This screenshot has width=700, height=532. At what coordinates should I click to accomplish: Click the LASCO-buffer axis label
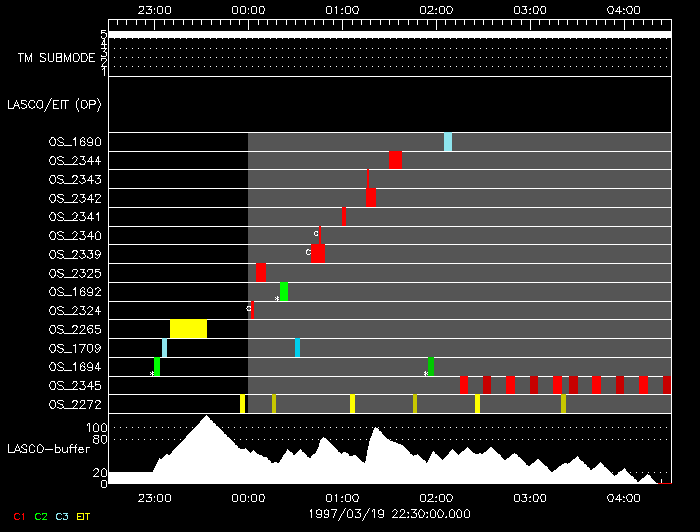point(49,449)
